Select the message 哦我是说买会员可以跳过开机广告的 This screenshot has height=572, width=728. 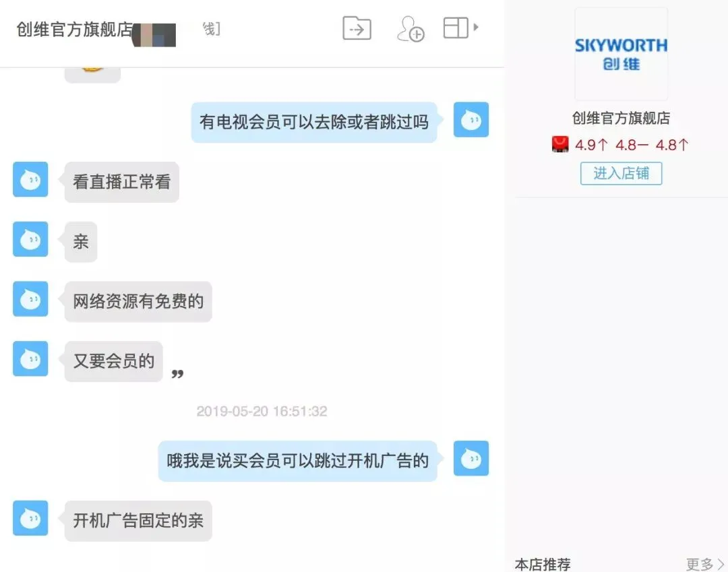(x=298, y=461)
